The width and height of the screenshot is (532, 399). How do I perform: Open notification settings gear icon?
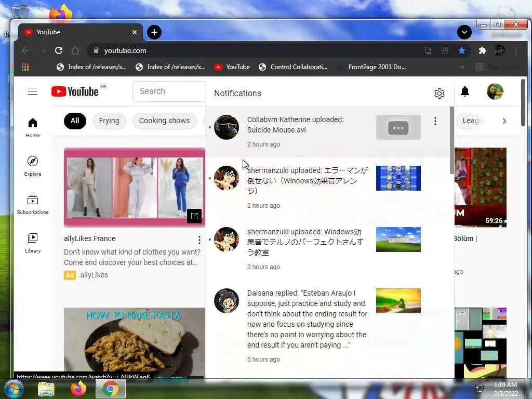[x=440, y=94]
